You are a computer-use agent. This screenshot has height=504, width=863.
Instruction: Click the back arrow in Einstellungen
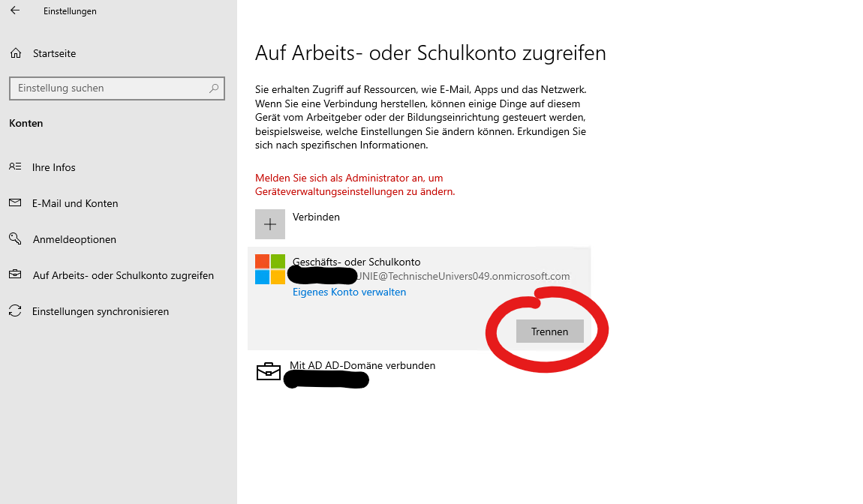pos(15,11)
